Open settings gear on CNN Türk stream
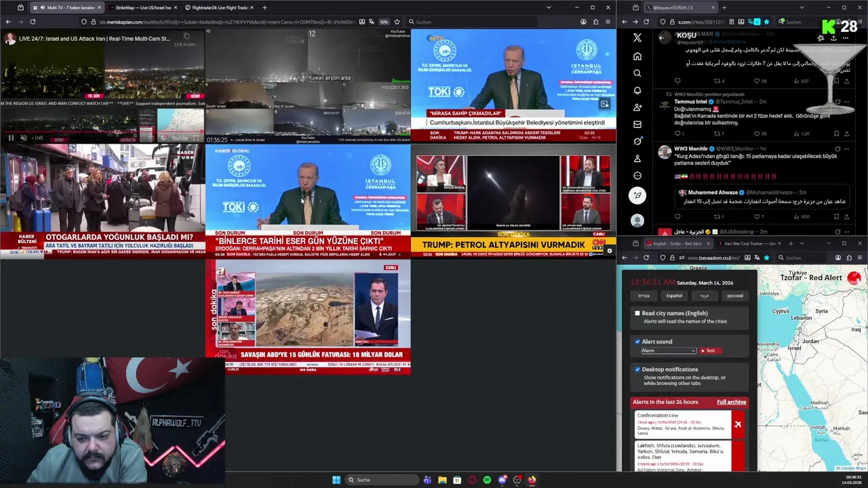This screenshot has width=868, height=488. (x=609, y=251)
